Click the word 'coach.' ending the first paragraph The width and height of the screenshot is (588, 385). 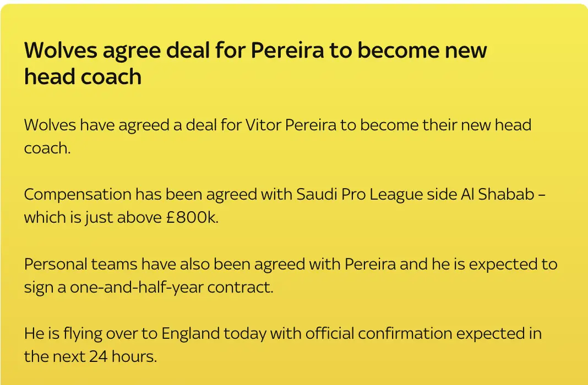pyautogui.click(x=47, y=149)
